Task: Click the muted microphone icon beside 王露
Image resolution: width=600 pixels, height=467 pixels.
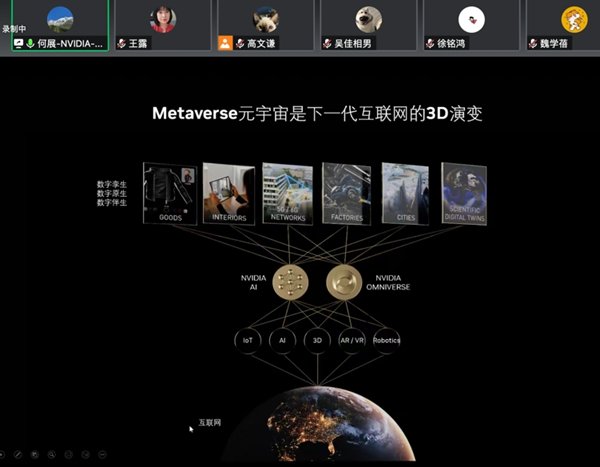Action: 122,43
